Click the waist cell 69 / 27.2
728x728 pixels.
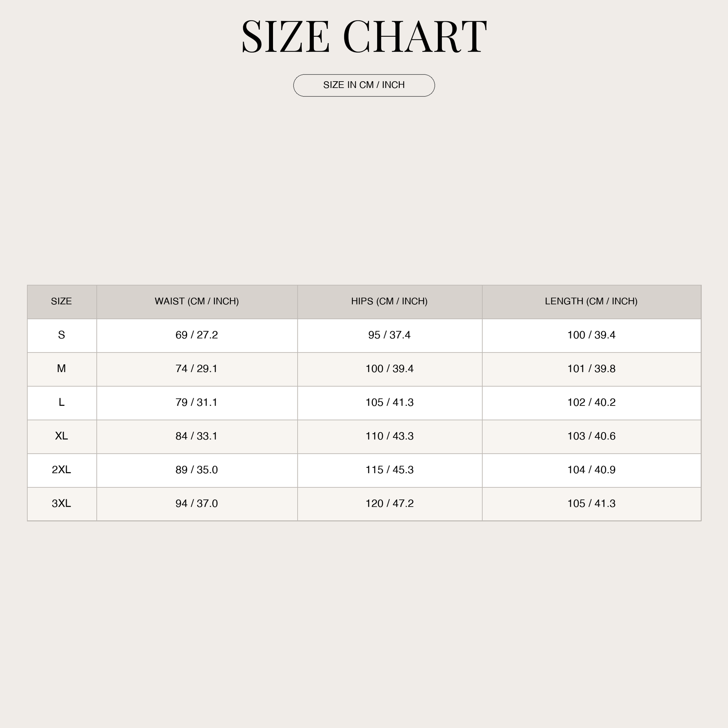[197, 335]
